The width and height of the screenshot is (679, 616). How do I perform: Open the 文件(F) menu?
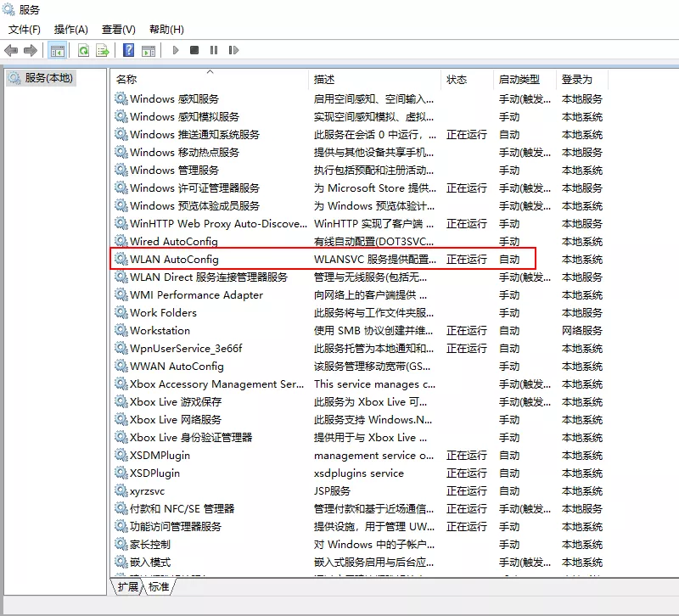25,30
